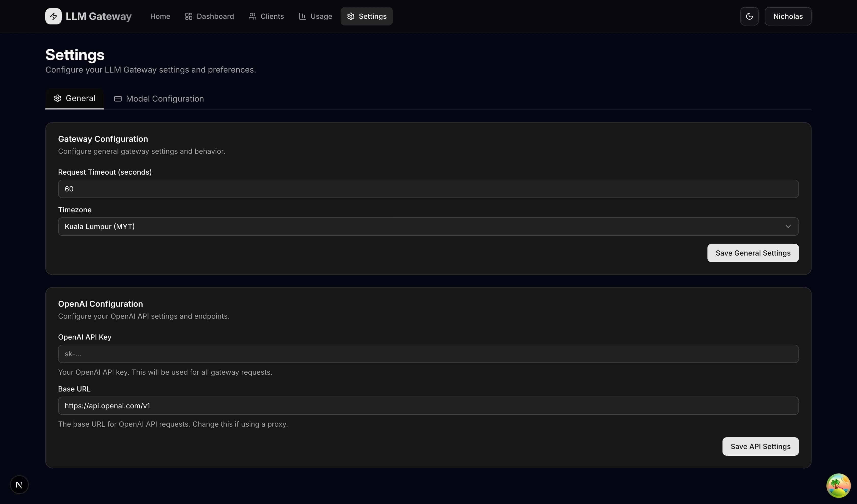Click the Usage bar chart icon
Viewport: 857px width, 504px height.
click(302, 16)
